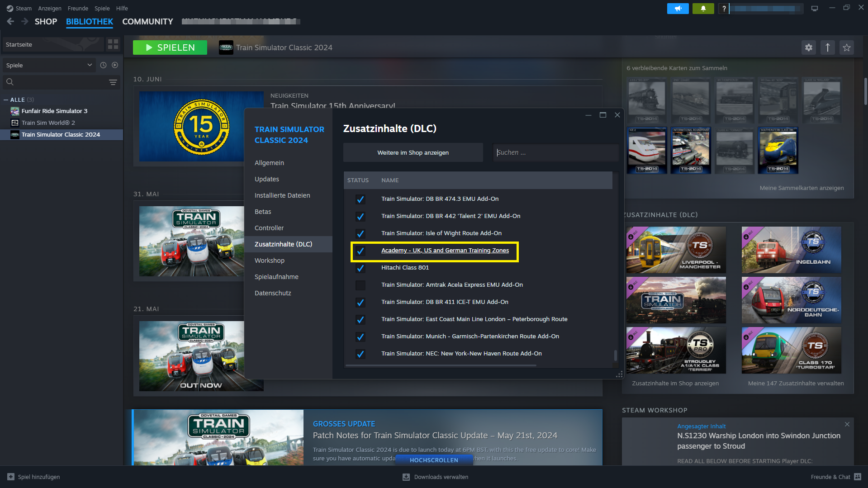Go back with the left arrow
This screenshot has height=488, width=868.
[x=10, y=21]
